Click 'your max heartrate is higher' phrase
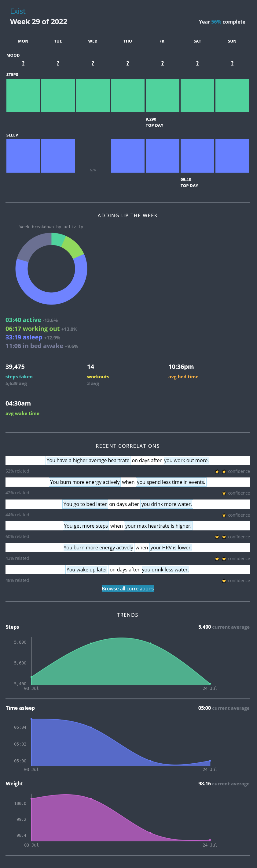The image size is (257, 868). (x=158, y=526)
